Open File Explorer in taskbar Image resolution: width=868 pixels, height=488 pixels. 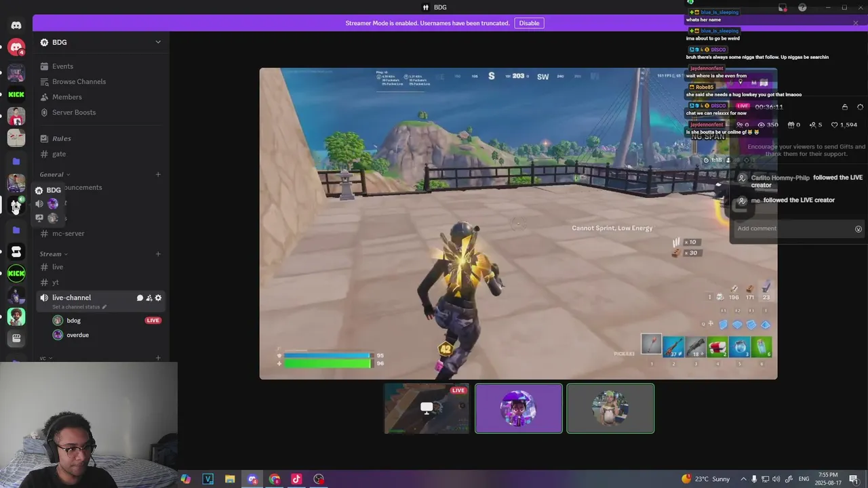click(230, 479)
